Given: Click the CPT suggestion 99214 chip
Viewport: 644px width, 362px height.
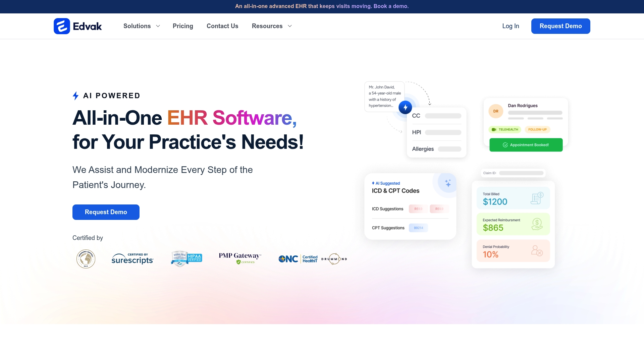Looking at the screenshot, I should coord(418,228).
